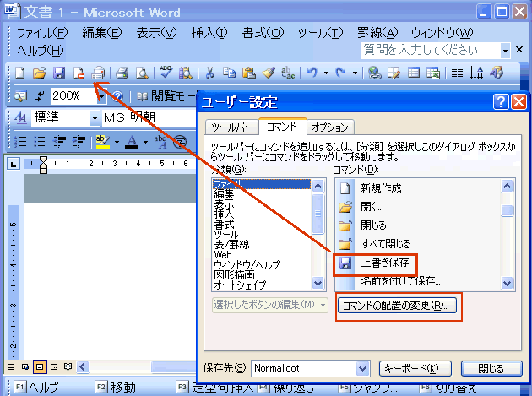Open the 編集(E) menu

tap(101, 33)
